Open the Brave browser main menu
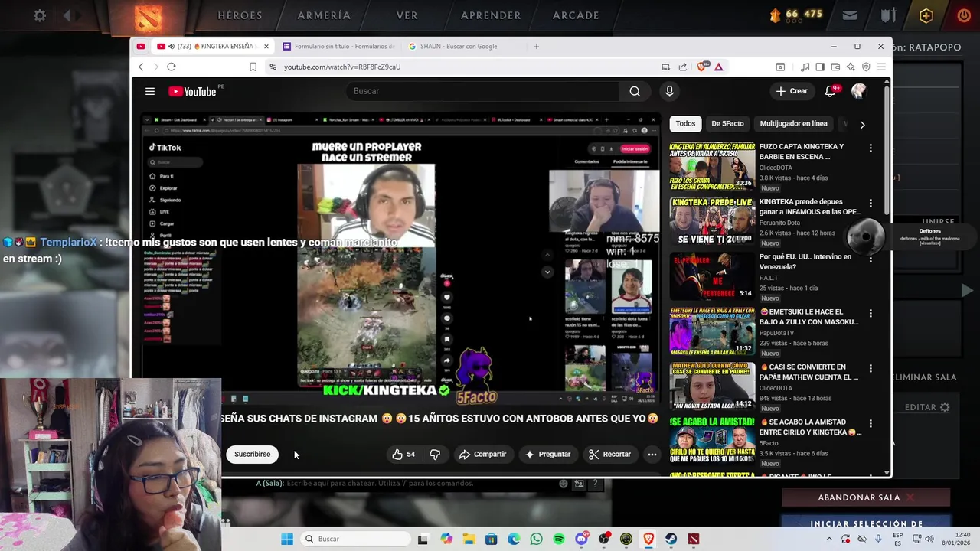980x551 pixels. click(x=881, y=67)
